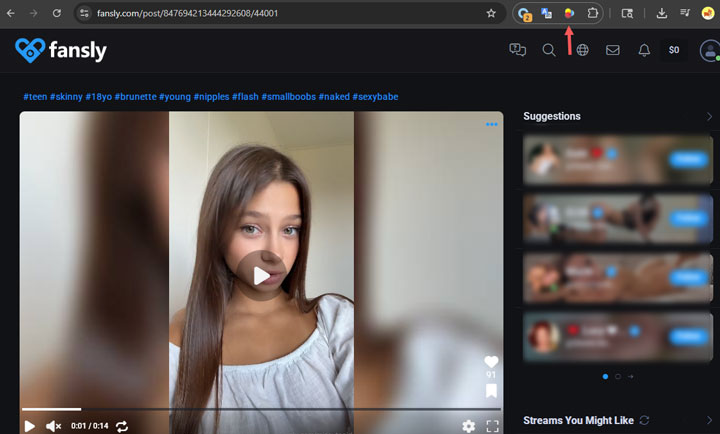This screenshot has height=434, width=720.
Task: Toggle the video loop icon
Action: (x=122, y=426)
